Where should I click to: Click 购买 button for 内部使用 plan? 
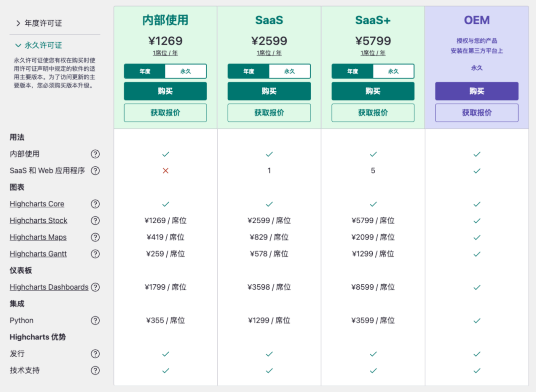point(165,91)
